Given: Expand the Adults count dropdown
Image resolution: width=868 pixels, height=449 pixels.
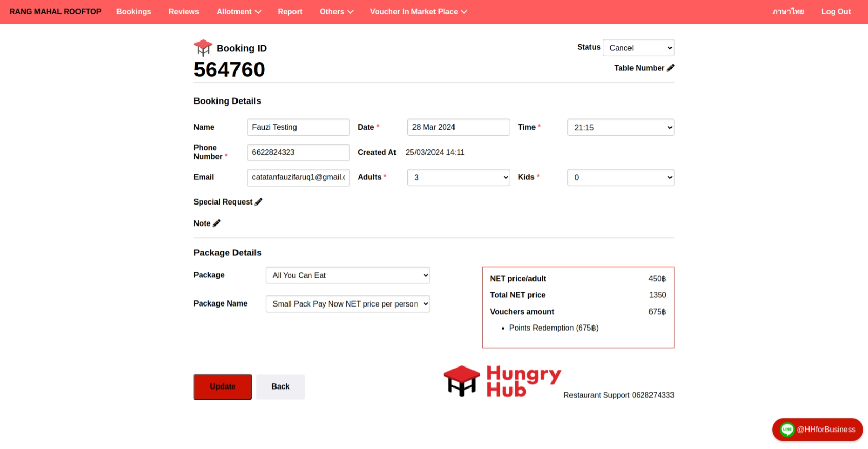Looking at the screenshot, I should (x=458, y=177).
